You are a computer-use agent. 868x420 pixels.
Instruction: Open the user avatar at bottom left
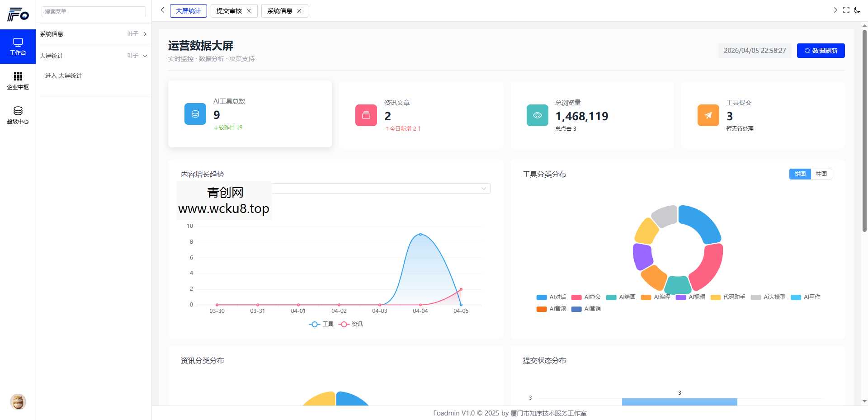(x=18, y=401)
